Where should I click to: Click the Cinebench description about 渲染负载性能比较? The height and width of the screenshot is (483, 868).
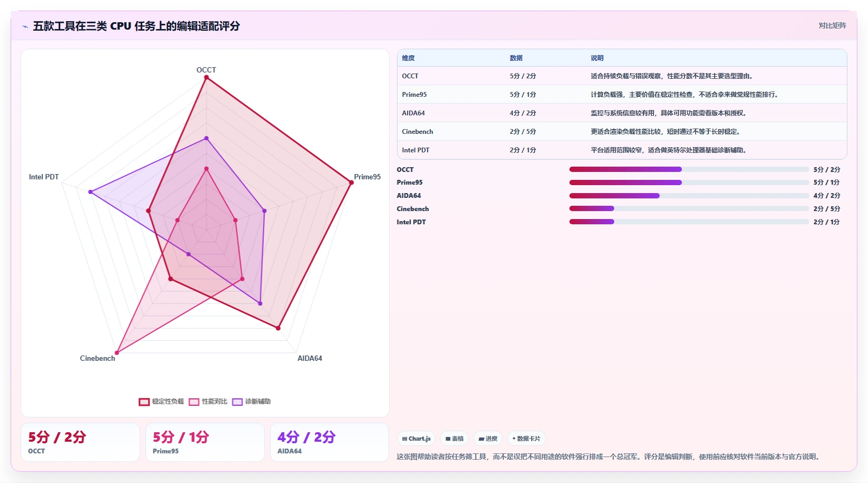point(666,132)
